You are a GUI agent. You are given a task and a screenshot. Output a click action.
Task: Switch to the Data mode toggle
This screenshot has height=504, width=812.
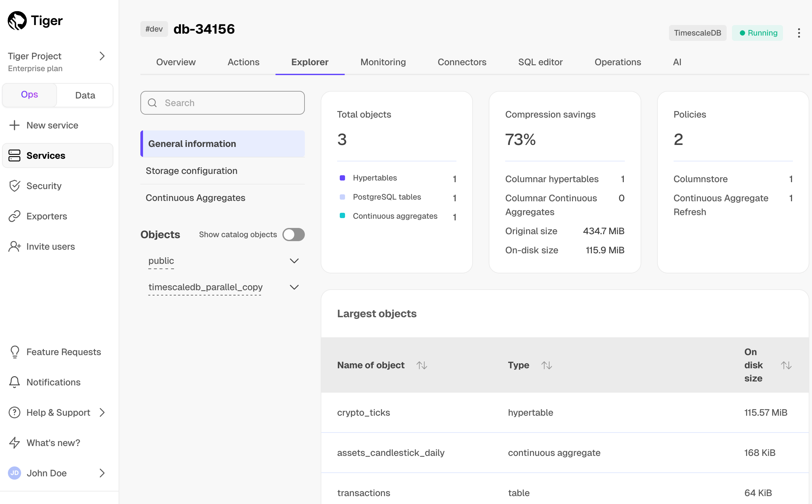85,95
